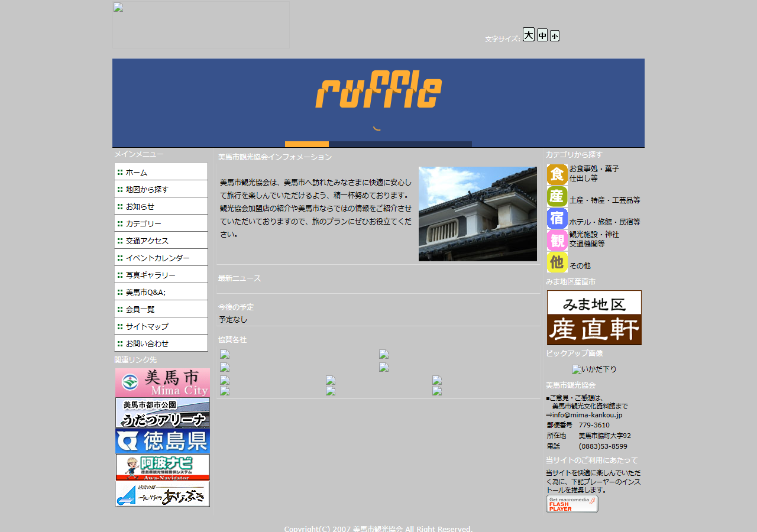Open イベントカレンダー menu item
This screenshot has width=757, height=532.
pyautogui.click(x=161, y=258)
